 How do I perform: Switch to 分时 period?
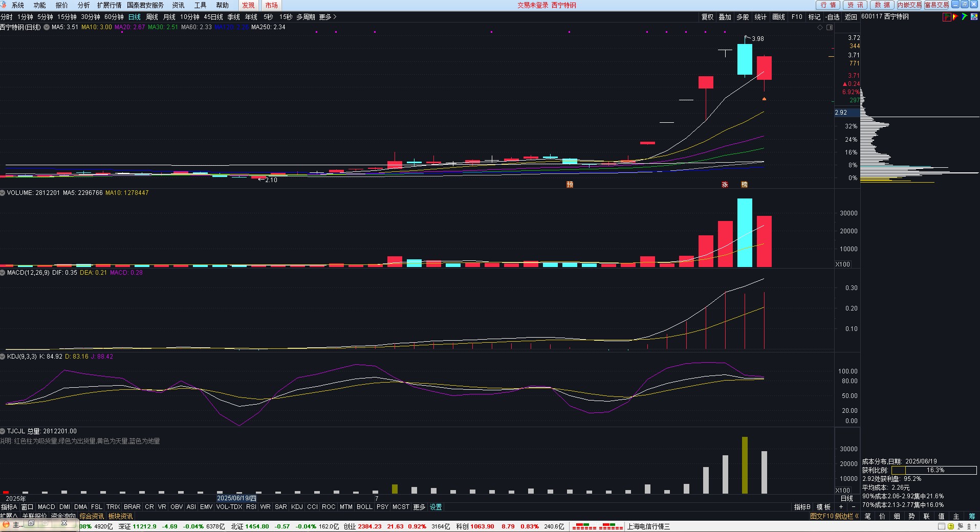tap(7, 17)
